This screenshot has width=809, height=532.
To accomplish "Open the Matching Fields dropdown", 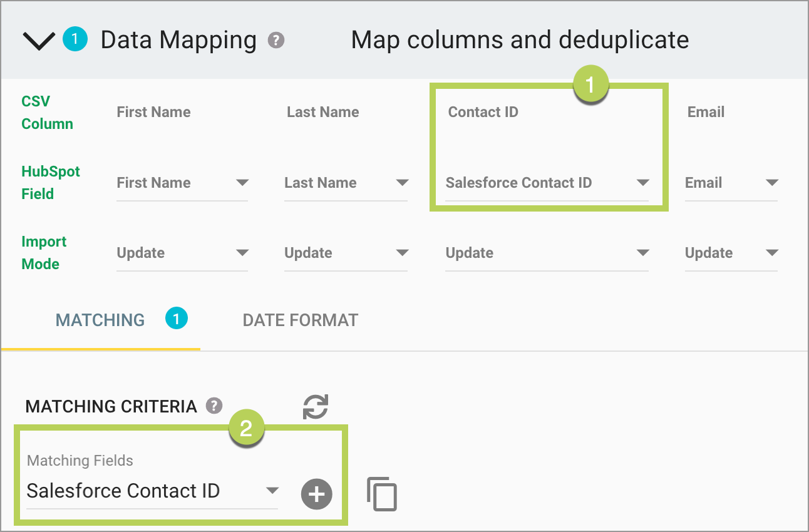I will 152,491.
